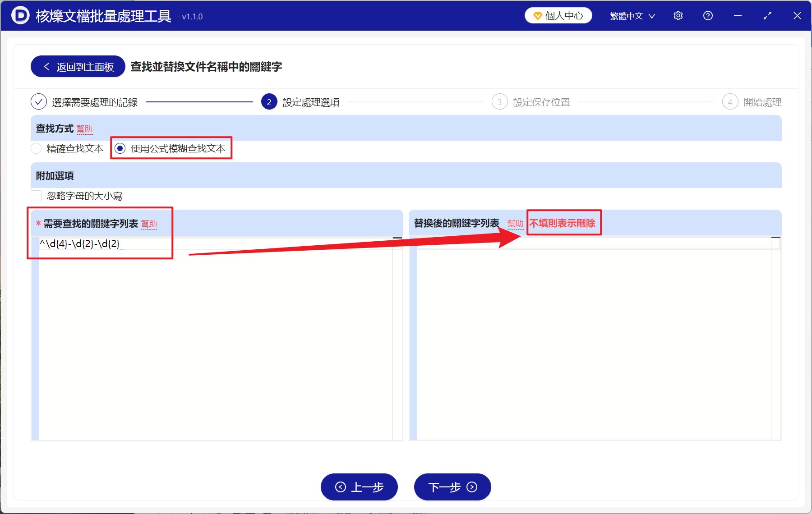Click the diamond icon in 個人中心
812x514 pixels.
(x=538, y=16)
